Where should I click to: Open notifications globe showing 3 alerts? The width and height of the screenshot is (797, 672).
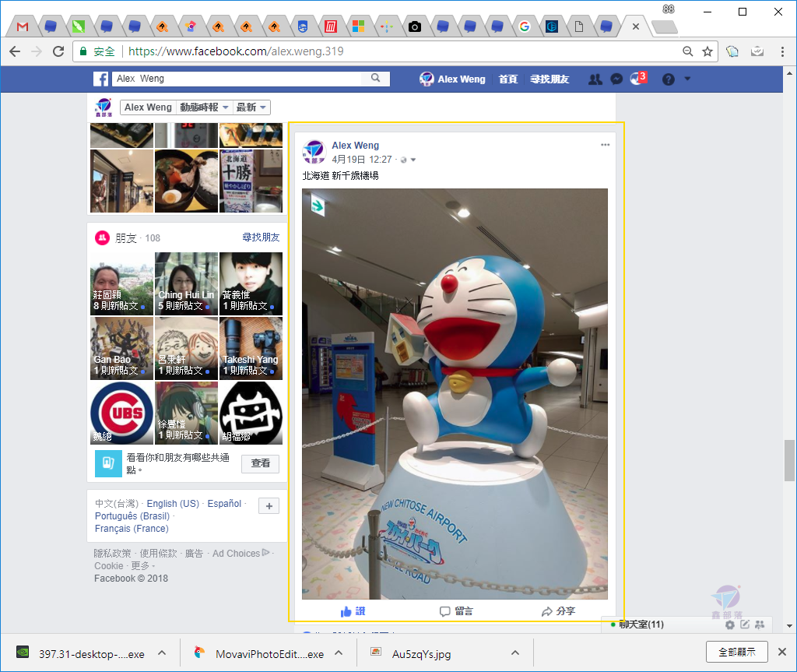(x=638, y=79)
